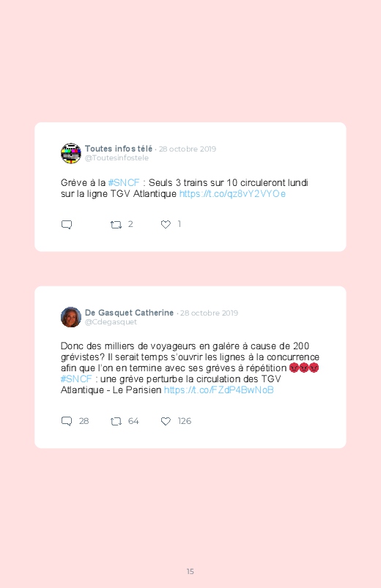Open De Gasquet Catherine profile photo
Image resolution: width=381 pixels, height=588 pixels.
[x=71, y=317]
